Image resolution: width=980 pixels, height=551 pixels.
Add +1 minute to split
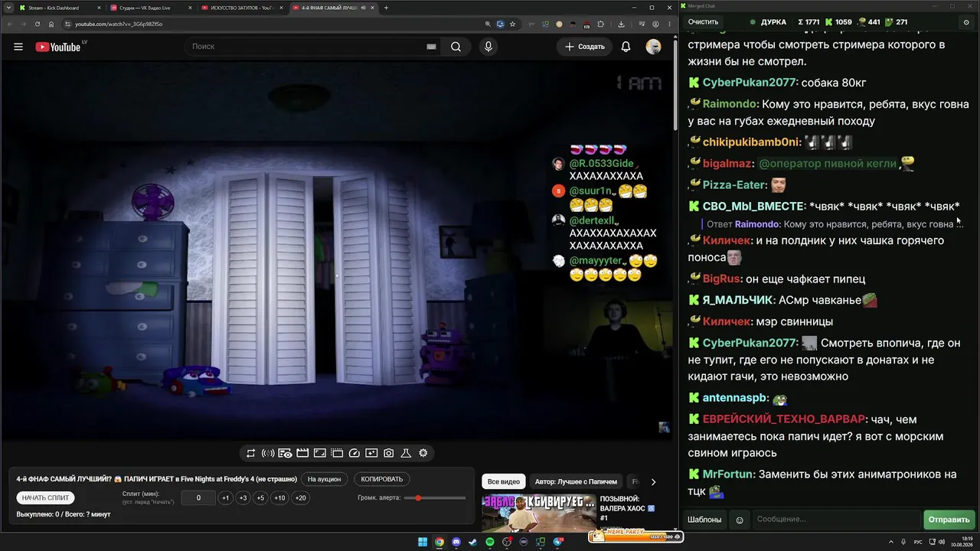pos(225,498)
